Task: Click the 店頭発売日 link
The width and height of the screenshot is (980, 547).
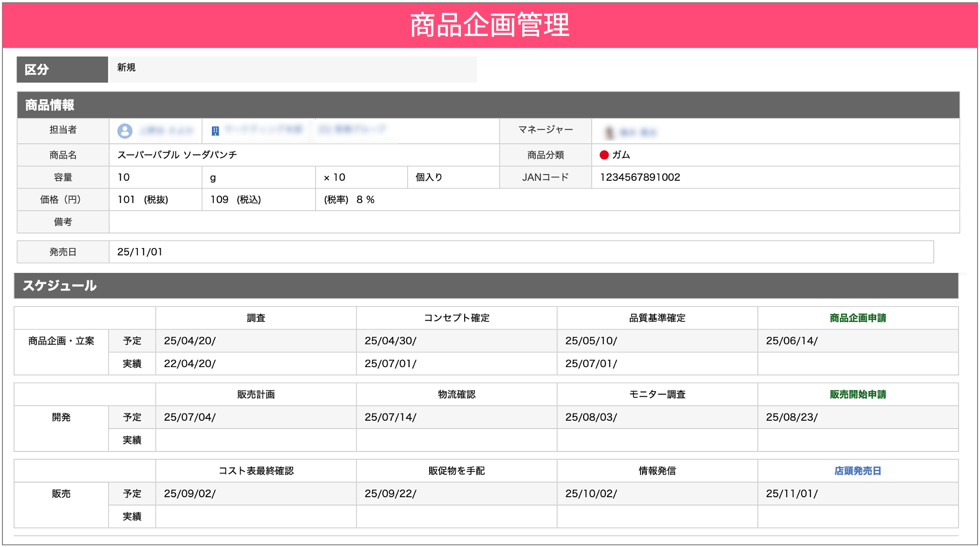Action: (x=858, y=470)
